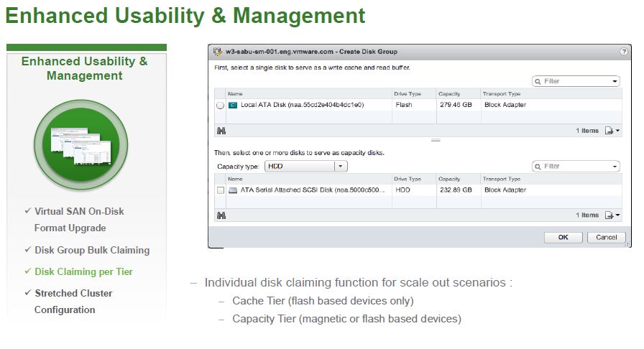Screen dimensions: 644x349
Task: Expand the lower Filter dropdown arrow
Action: click(x=615, y=167)
